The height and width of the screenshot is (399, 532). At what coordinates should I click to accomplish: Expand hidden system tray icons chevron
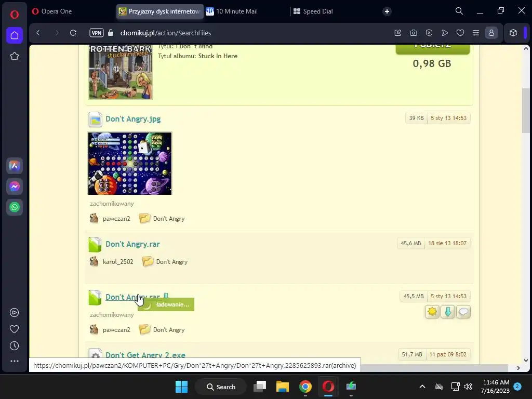pyautogui.click(x=422, y=387)
